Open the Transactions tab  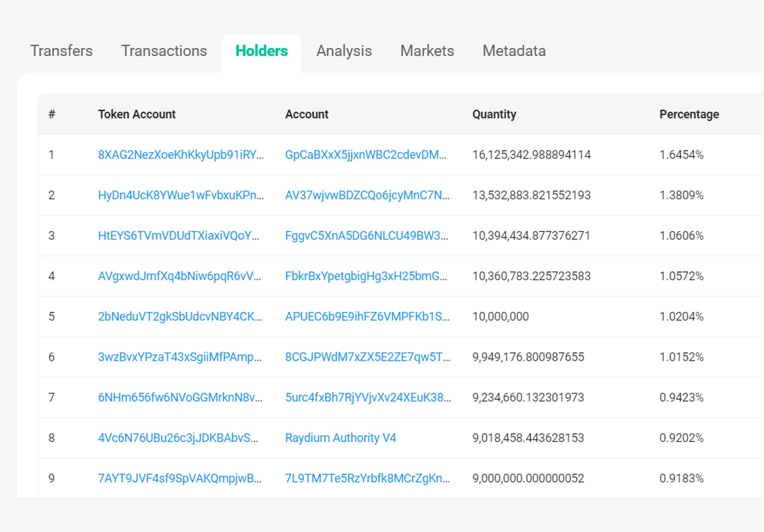click(x=164, y=51)
